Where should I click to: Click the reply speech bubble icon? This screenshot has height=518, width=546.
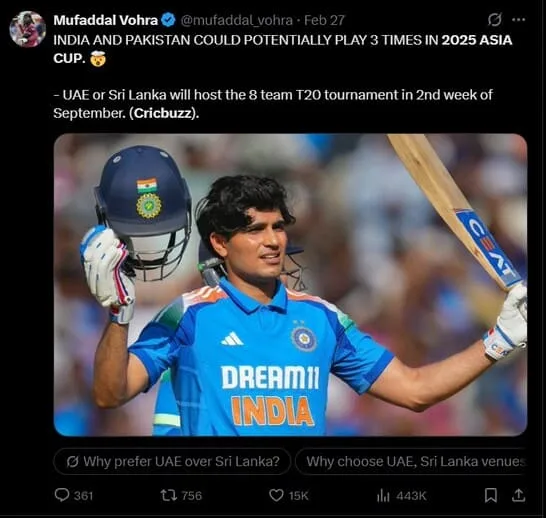[x=62, y=495]
